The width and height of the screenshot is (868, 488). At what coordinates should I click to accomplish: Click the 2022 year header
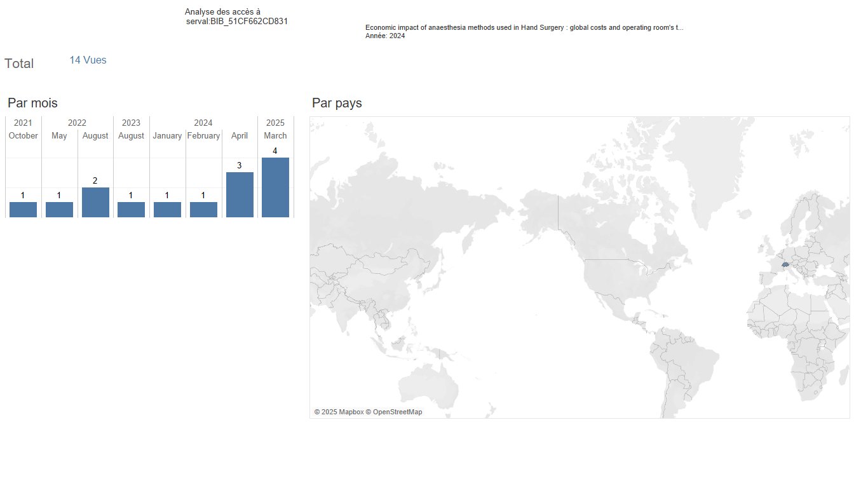click(77, 123)
